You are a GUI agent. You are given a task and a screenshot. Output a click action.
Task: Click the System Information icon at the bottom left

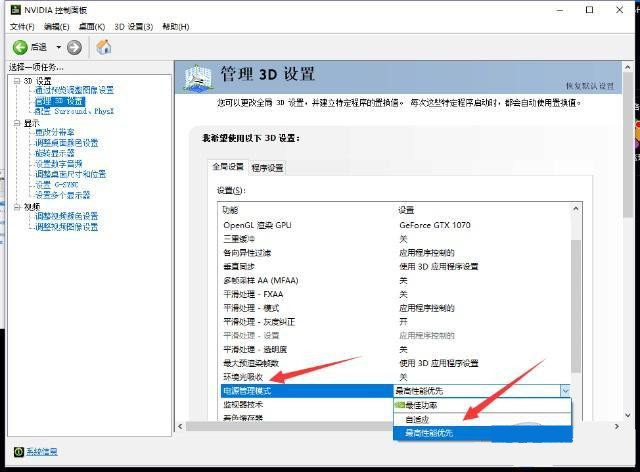(x=19, y=452)
